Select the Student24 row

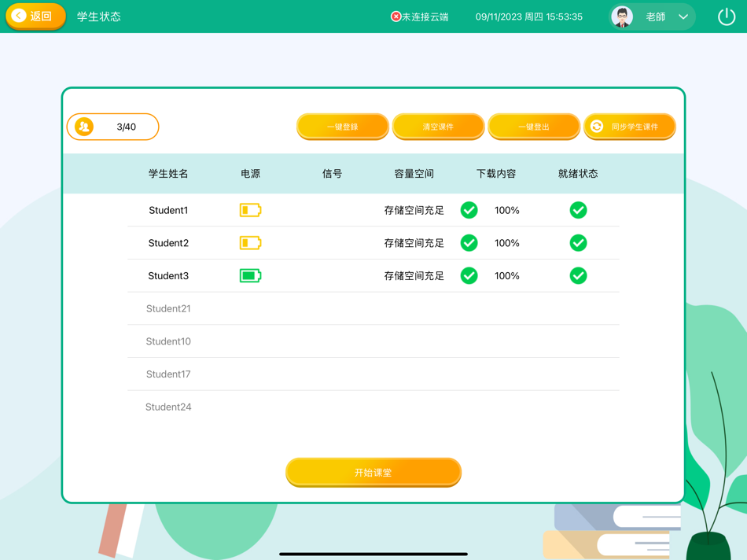pos(373,407)
